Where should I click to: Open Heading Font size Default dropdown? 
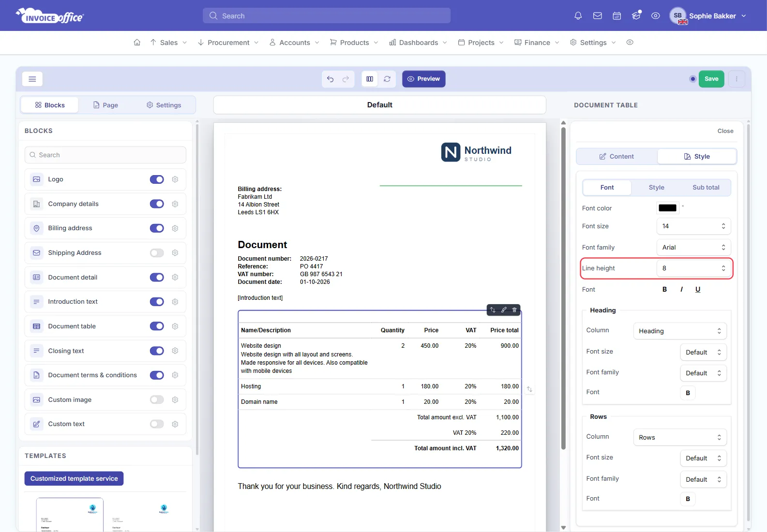pos(703,352)
